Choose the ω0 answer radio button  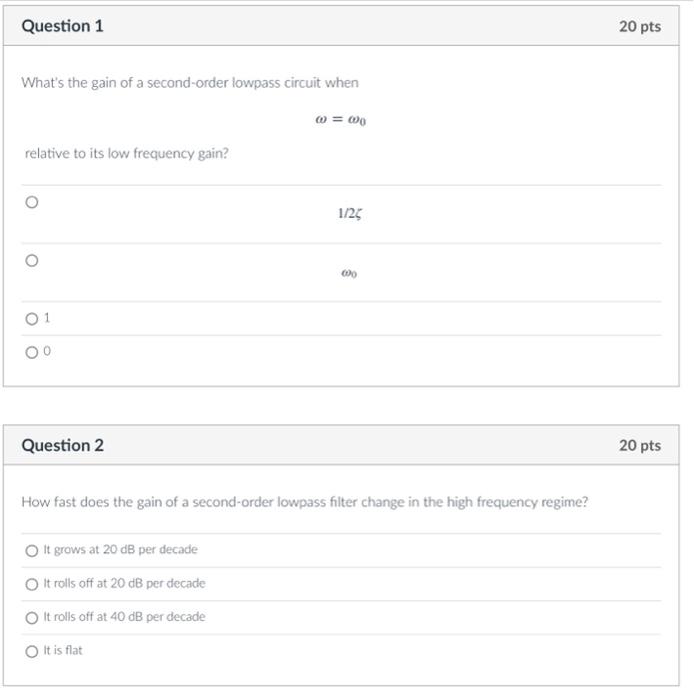(32, 261)
